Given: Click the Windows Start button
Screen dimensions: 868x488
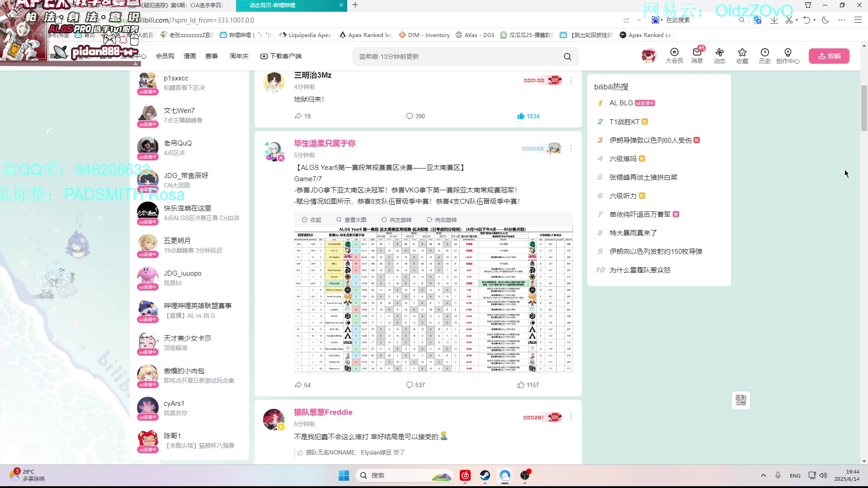Looking at the screenshot, I should tap(344, 475).
